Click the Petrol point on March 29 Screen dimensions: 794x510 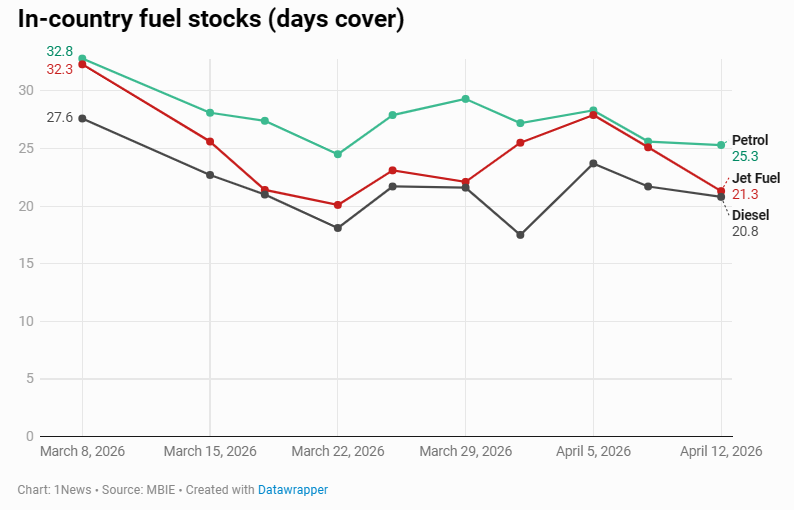click(x=466, y=99)
